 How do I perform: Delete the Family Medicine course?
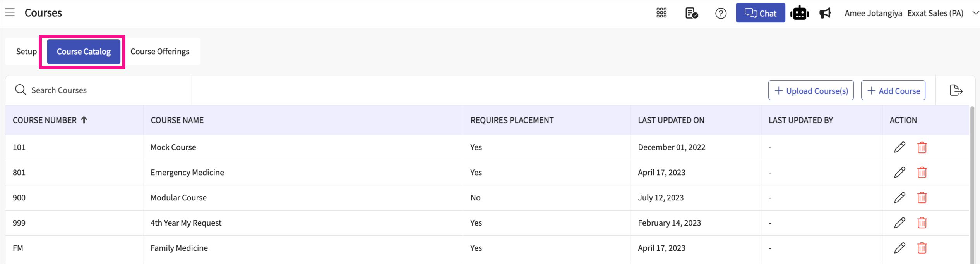click(922, 248)
